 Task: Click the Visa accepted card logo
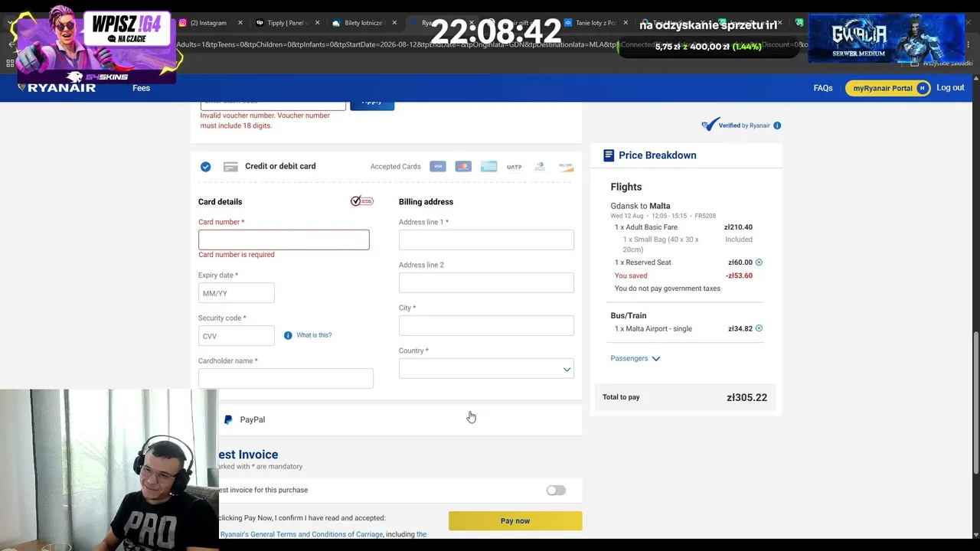[438, 167]
